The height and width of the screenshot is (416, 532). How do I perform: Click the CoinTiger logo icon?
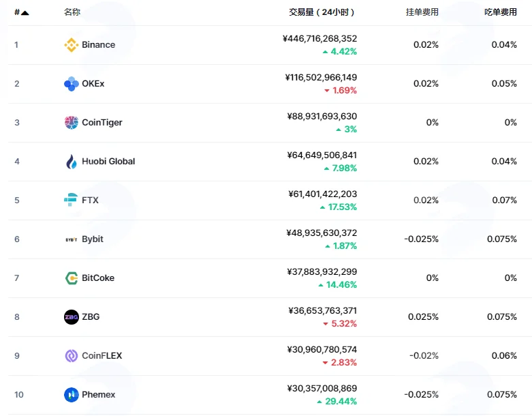coord(72,123)
